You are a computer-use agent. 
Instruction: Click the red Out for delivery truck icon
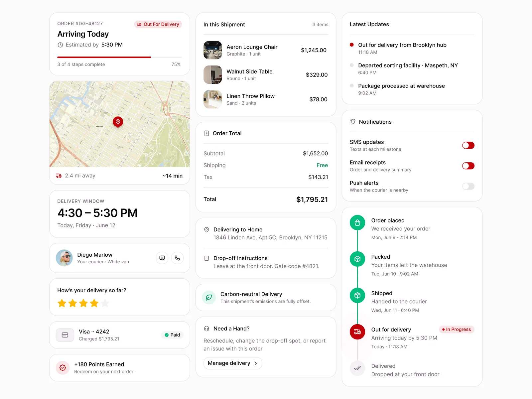point(357,332)
